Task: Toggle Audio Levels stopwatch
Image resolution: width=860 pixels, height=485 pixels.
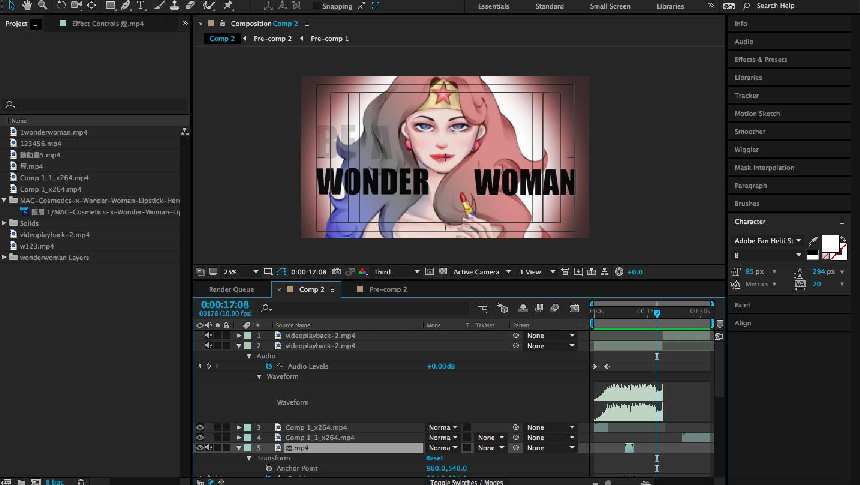Action: click(269, 366)
